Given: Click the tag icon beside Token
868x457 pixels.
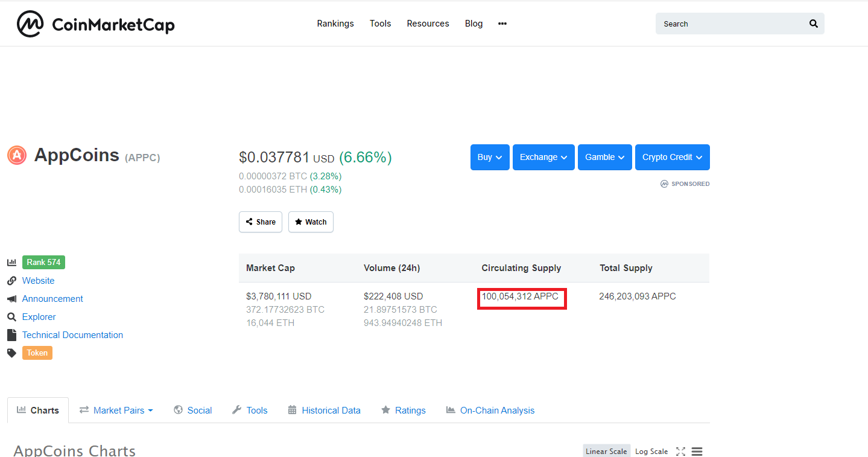Looking at the screenshot, I should click(x=11, y=353).
